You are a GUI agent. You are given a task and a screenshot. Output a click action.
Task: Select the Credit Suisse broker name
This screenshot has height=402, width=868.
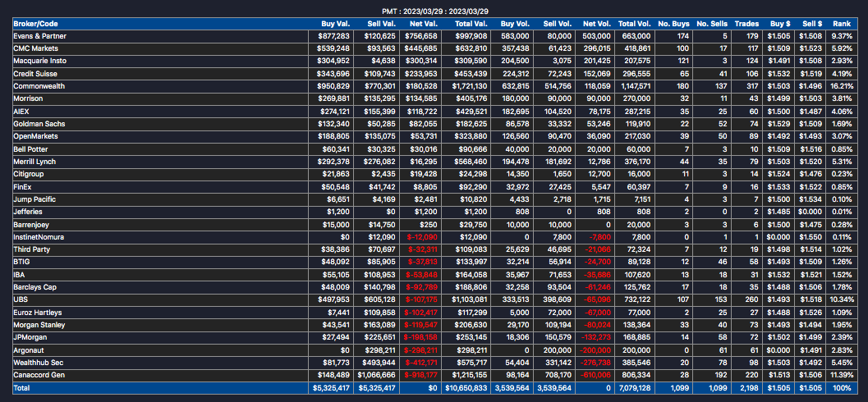point(35,74)
